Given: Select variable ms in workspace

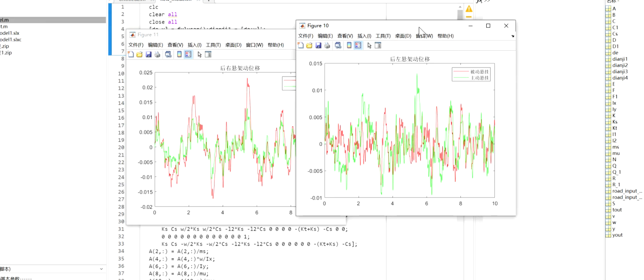Looking at the screenshot, I should pos(616,147).
